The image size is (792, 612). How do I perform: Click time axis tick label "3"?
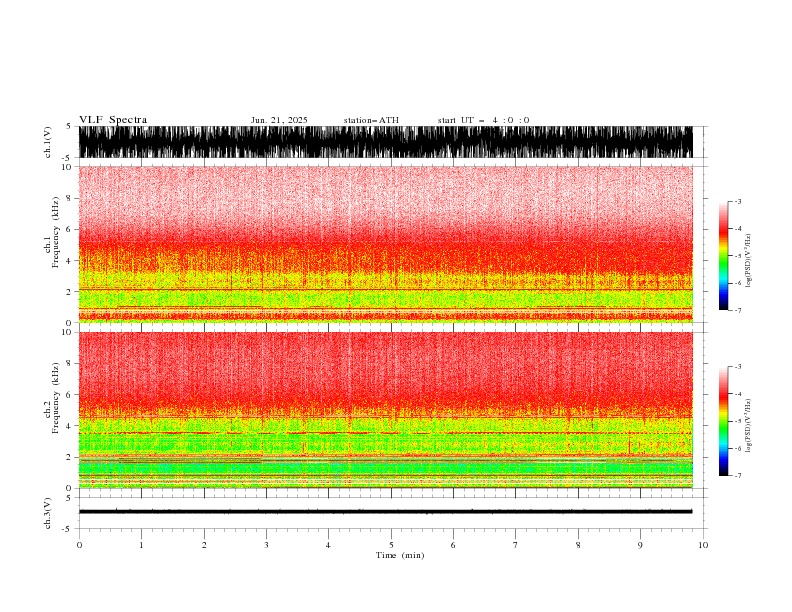point(266,545)
